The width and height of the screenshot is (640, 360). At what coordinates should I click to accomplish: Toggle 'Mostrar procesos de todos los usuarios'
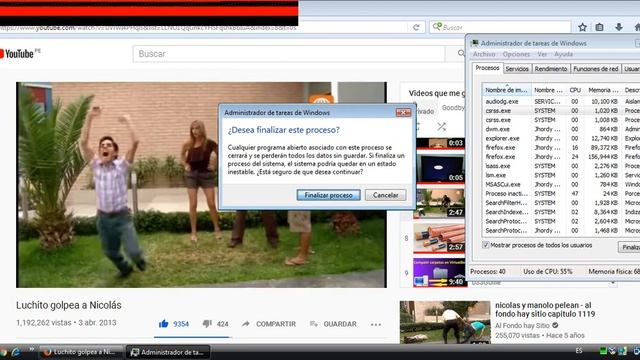pos(485,245)
